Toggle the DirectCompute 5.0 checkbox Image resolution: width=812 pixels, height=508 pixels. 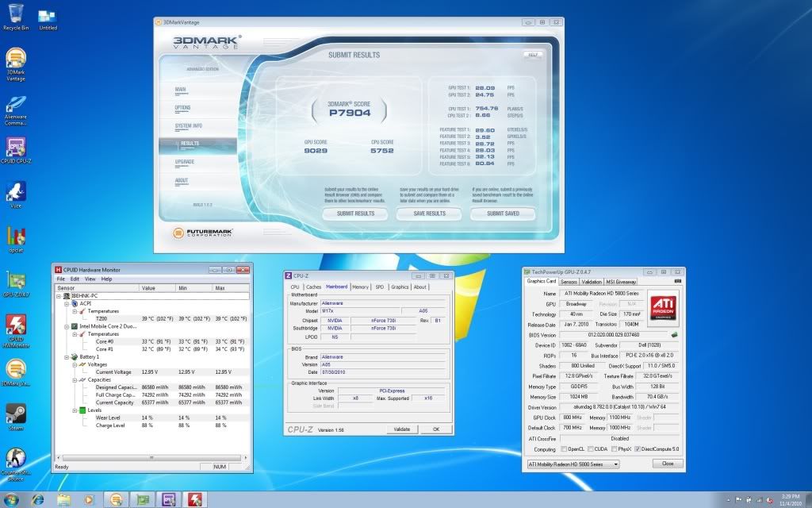[638, 449]
